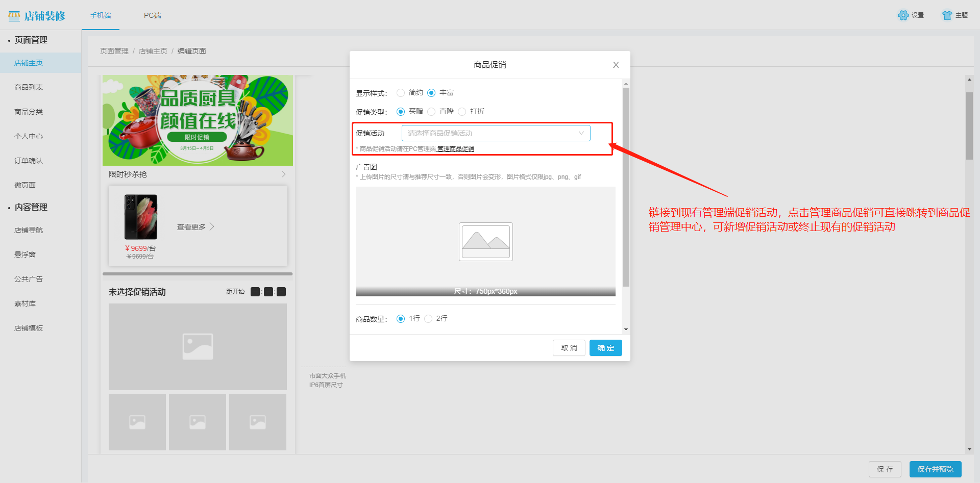Switch to the 手机端 tab

tap(100, 16)
